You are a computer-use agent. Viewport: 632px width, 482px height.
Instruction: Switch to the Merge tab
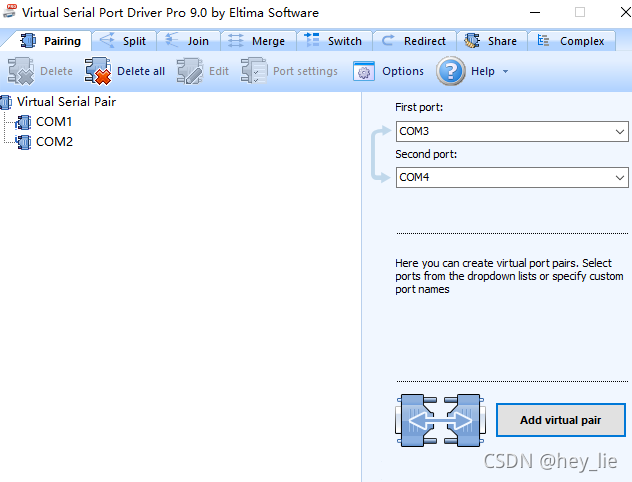tap(258, 41)
